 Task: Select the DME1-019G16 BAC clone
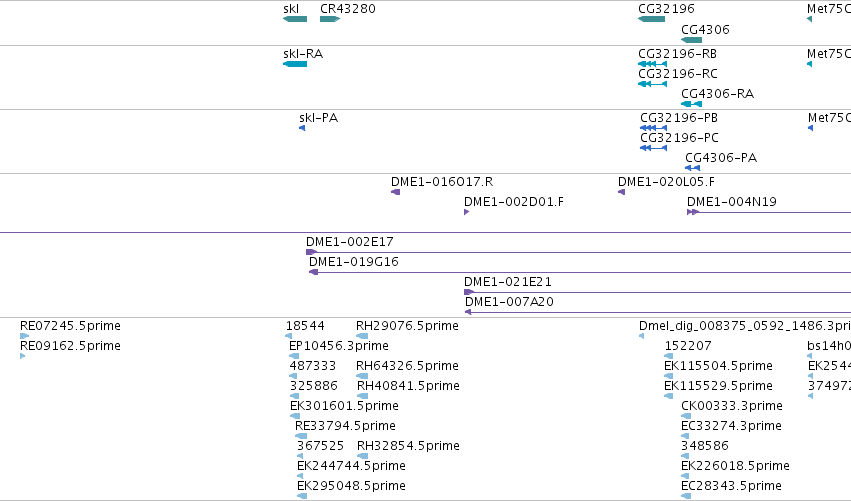(580, 272)
